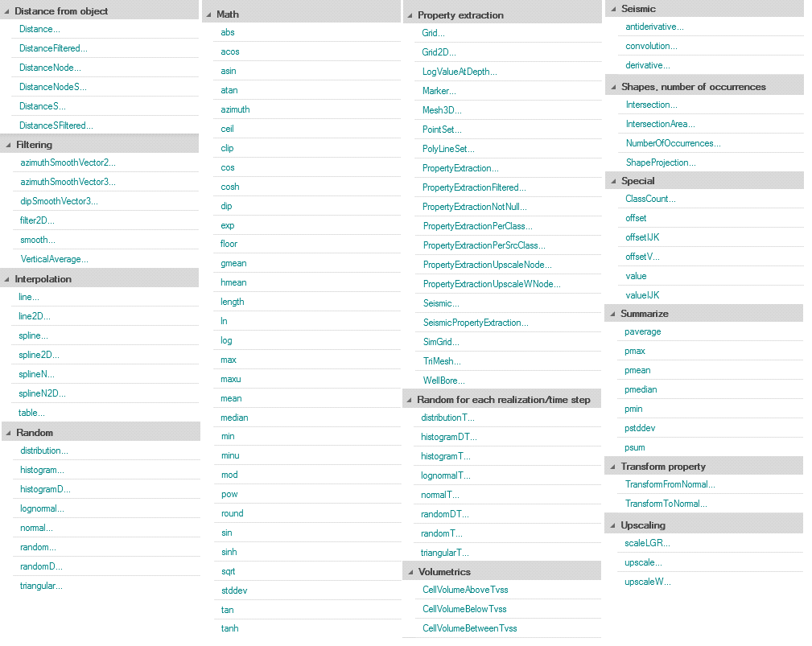812x646 pixels.
Task: Open PropertyExtractionPerSrcClass... function
Action: [x=484, y=245]
